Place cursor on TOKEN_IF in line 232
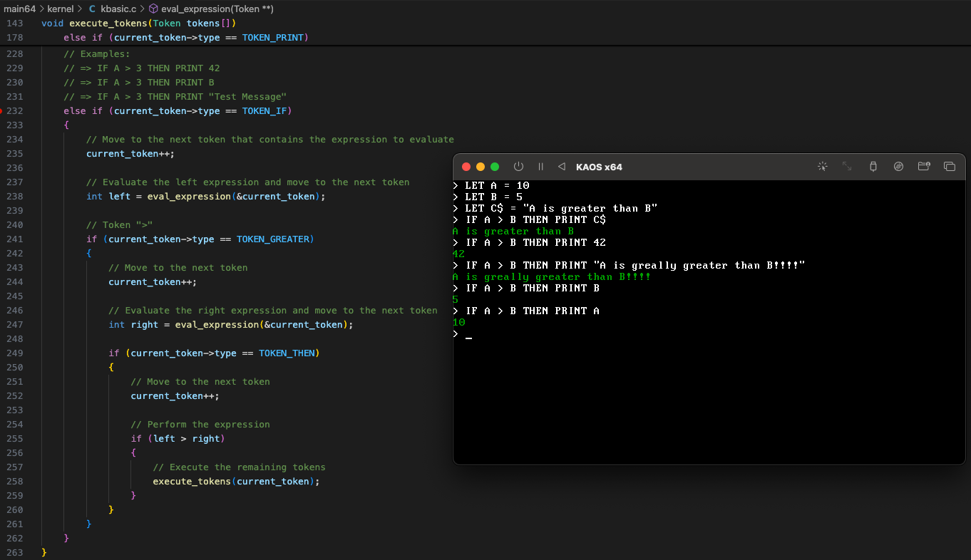Screen dimensions: 971x560 click(264, 111)
